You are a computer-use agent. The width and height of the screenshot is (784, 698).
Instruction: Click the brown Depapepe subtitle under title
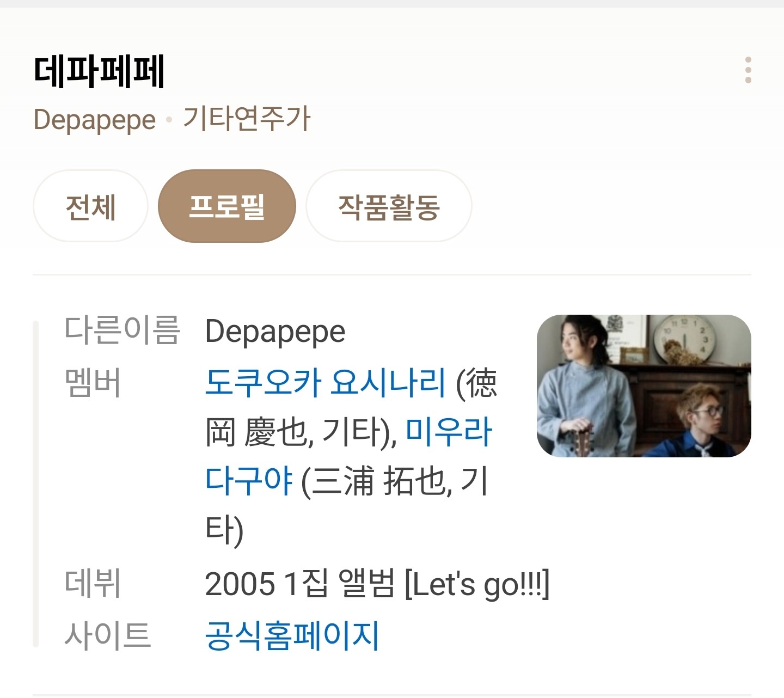coord(95,120)
